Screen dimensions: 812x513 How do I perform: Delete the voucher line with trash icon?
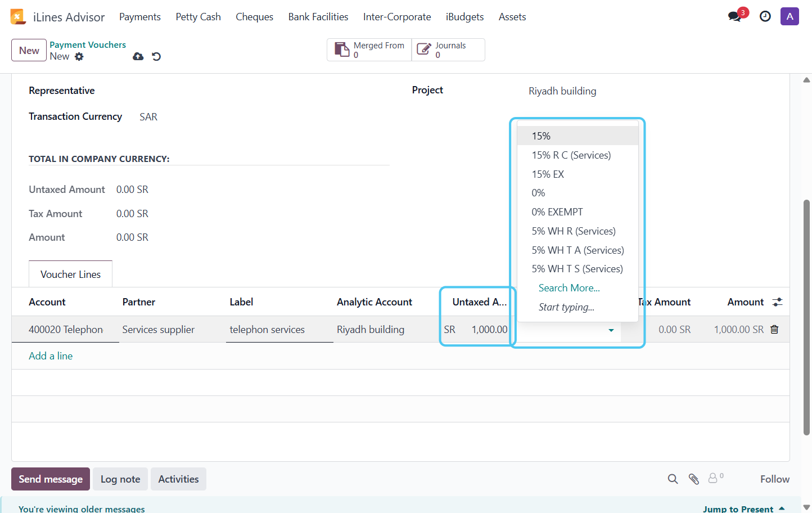[x=774, y=330]
